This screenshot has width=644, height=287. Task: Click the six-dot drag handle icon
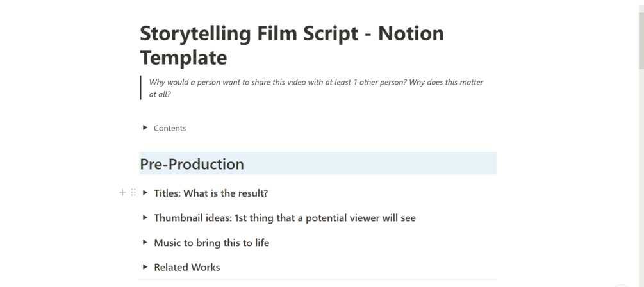click(x=133, y=192)
